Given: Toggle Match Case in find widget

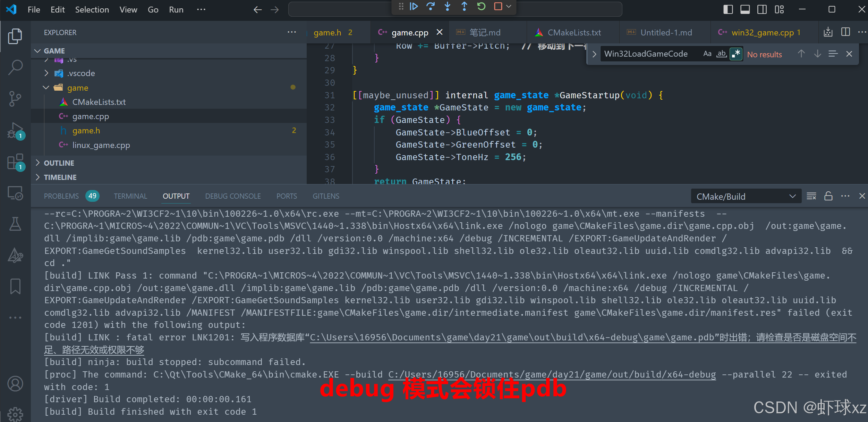Looking at the screenshot, I should point(707,54).
